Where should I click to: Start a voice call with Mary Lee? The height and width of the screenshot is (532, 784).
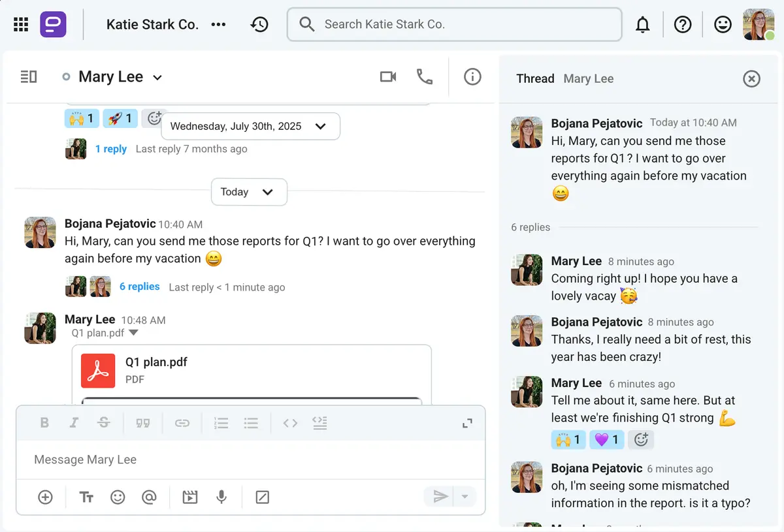click(425, 77)
